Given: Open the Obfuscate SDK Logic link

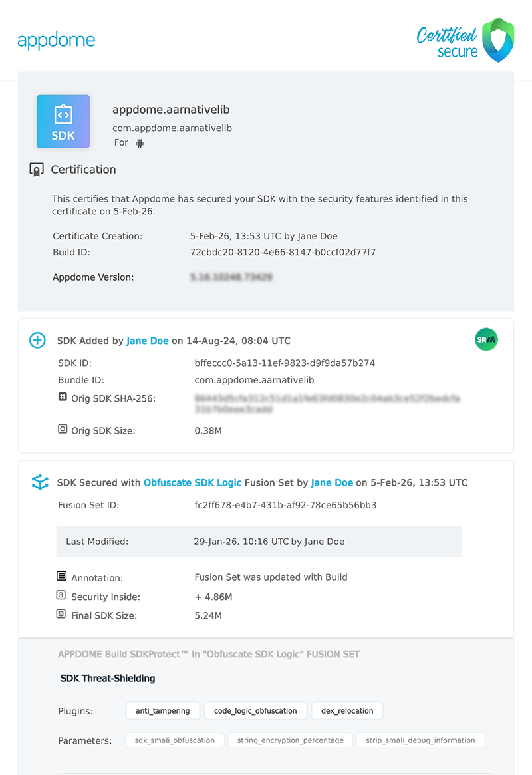Looking at the screenshot, I should click(192, 482).
